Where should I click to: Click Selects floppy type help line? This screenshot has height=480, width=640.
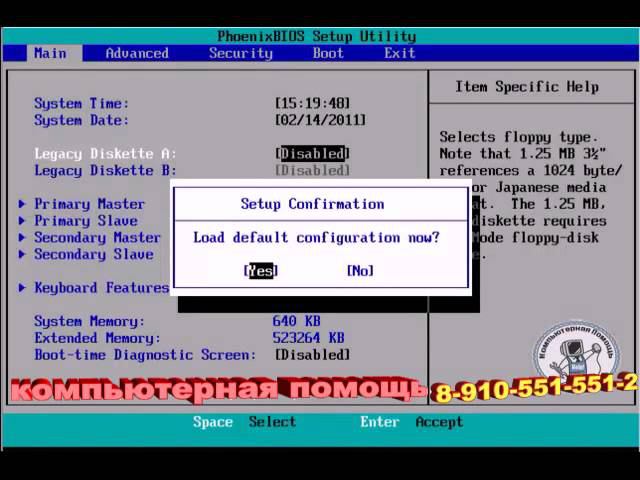[x=519, y=137]
